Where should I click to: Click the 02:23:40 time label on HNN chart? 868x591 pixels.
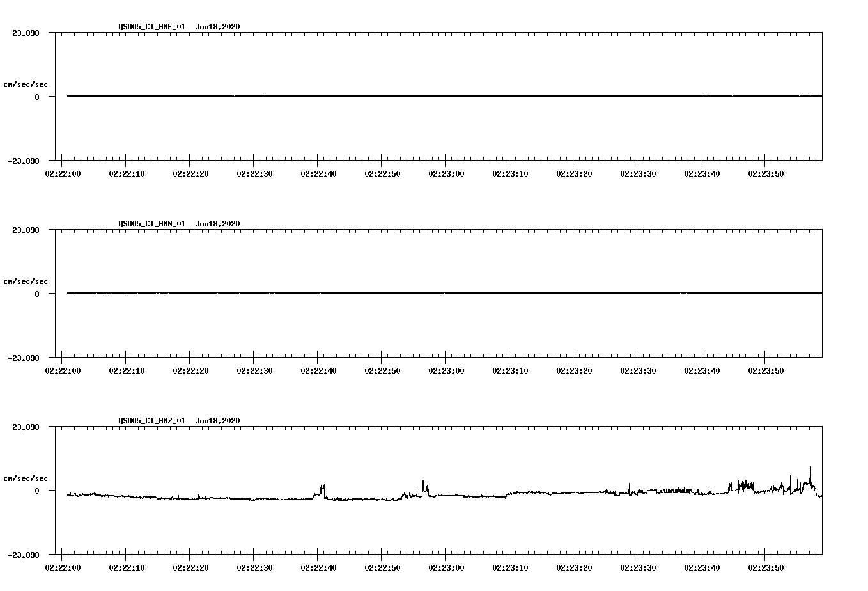coord(702,370)
